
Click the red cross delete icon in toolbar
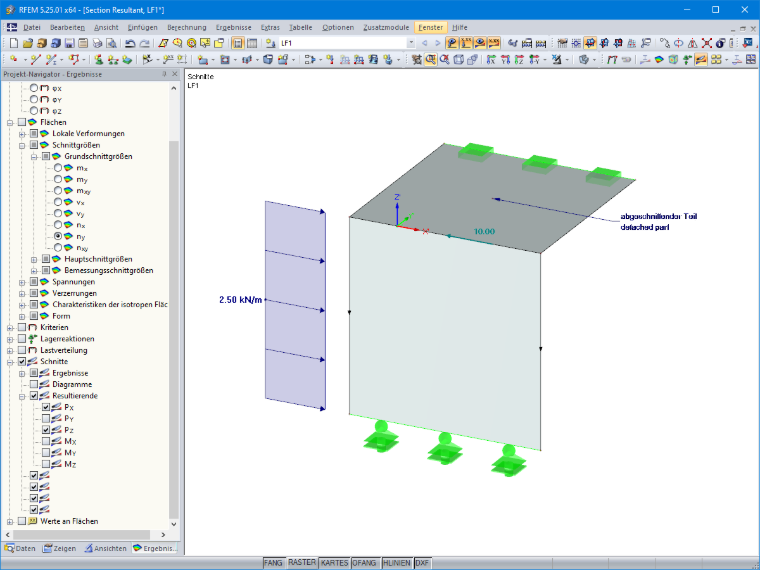pyautogui.click(x=707, y=43)
